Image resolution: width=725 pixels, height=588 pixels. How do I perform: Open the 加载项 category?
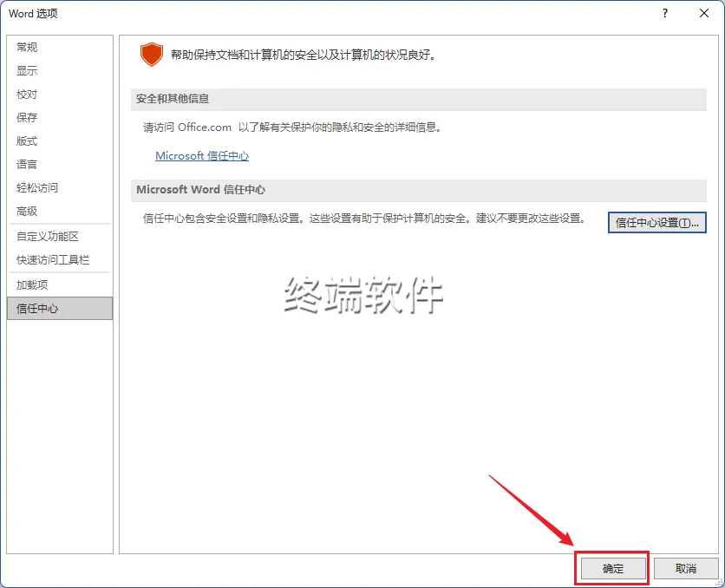[60, 284]
